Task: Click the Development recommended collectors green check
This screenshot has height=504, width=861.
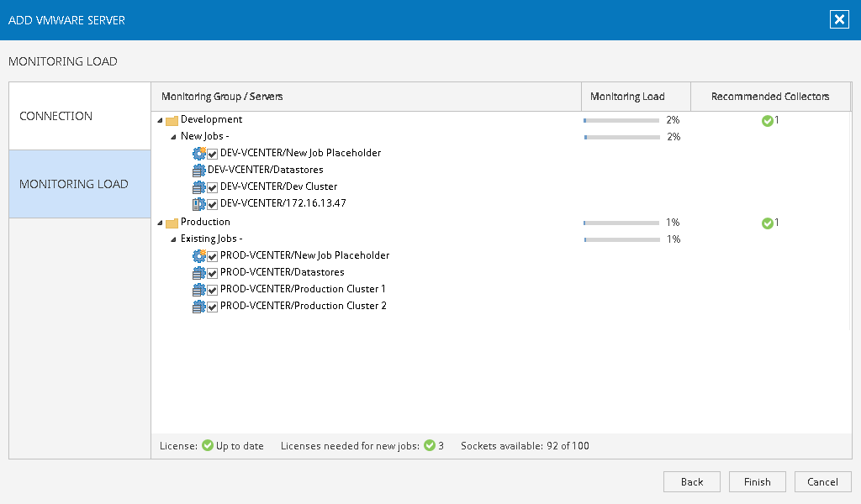Action: tap(767, 120)
